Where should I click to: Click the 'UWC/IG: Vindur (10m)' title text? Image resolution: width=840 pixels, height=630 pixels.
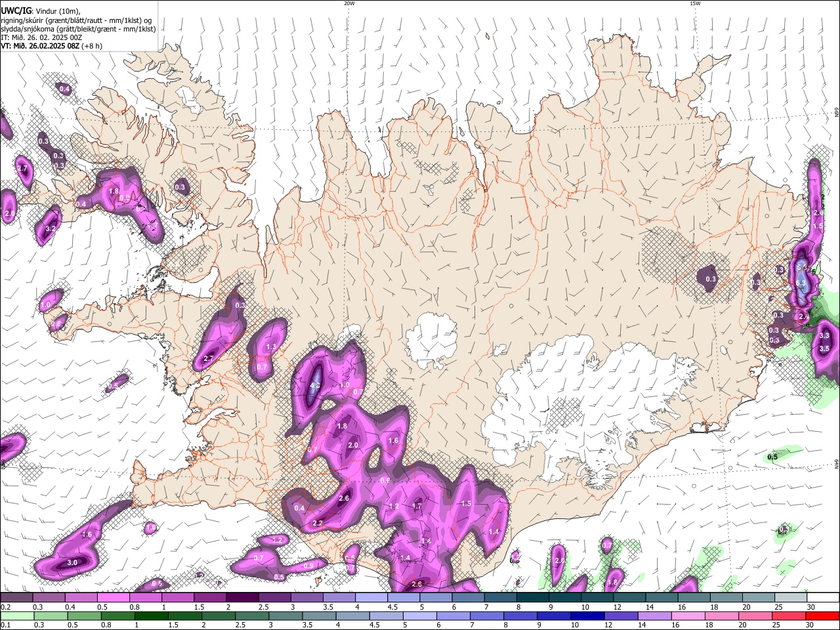(41, 11)
